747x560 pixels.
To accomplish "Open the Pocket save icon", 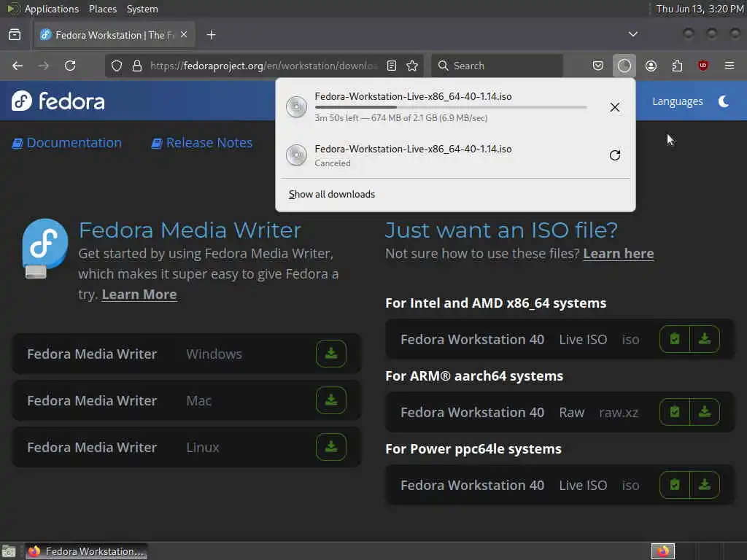I will (x=598, y=66).
